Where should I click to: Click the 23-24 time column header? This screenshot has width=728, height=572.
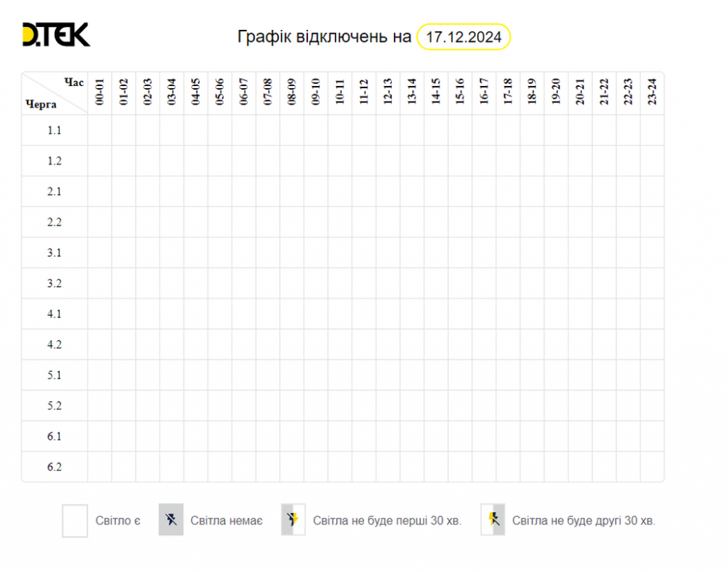click(x=653, y=92)
